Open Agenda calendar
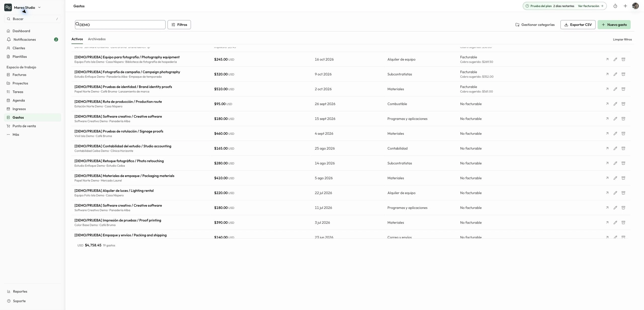This screenshot has width=644, height=310. pos(32,100)
